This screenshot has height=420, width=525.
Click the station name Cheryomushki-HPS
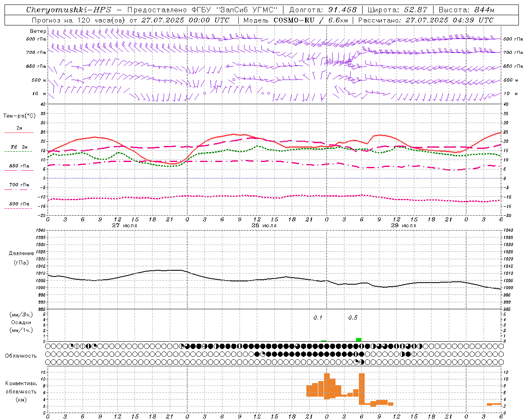click(x=68, y=10)
